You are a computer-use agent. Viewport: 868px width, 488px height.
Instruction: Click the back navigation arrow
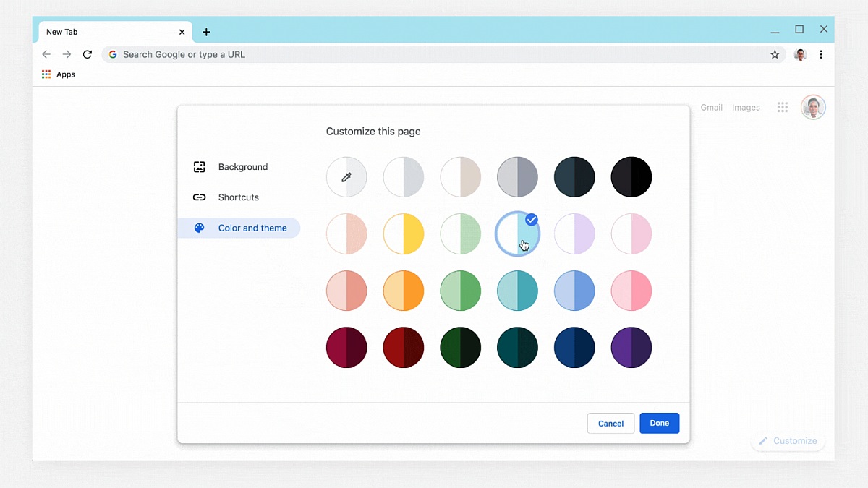click(46, 54)
